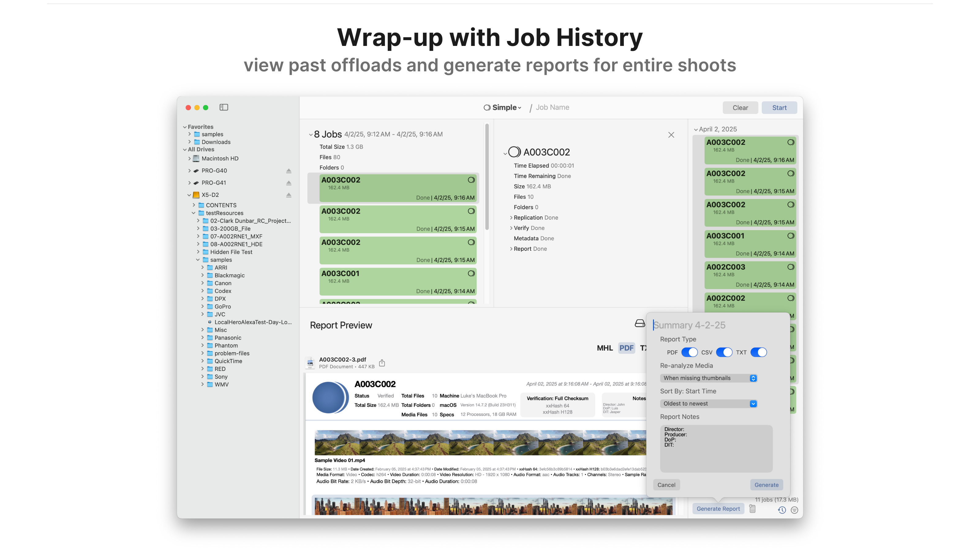980x551 pixels.
Task: Open the Oldest to newest sort selector
Action: [708, 403]
